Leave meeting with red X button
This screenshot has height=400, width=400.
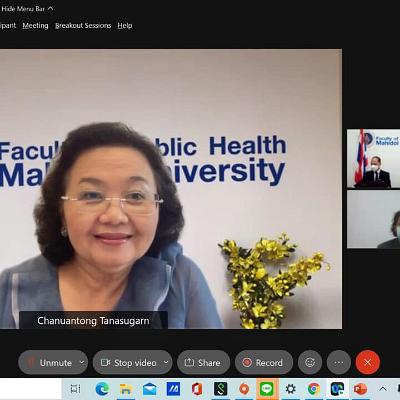(368, 362)
